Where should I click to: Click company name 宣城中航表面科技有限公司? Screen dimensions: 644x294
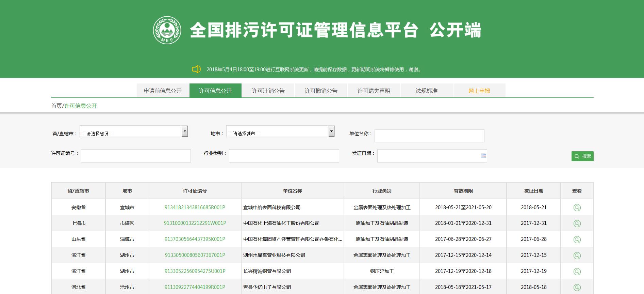(272, 207)
